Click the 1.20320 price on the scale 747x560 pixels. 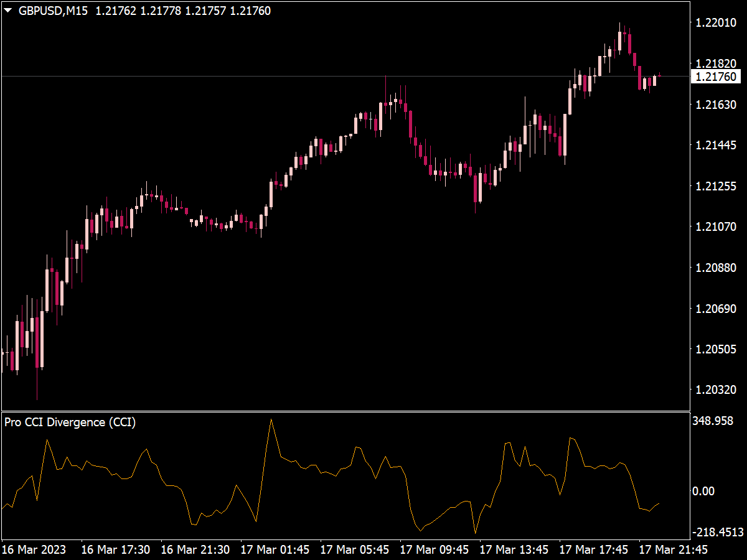coord(717,390)
